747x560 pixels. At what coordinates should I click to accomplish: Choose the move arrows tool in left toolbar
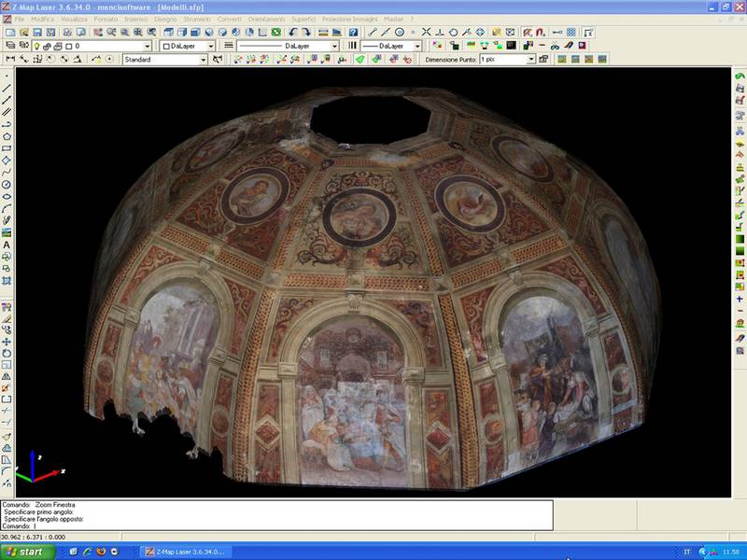coord(7,342)
